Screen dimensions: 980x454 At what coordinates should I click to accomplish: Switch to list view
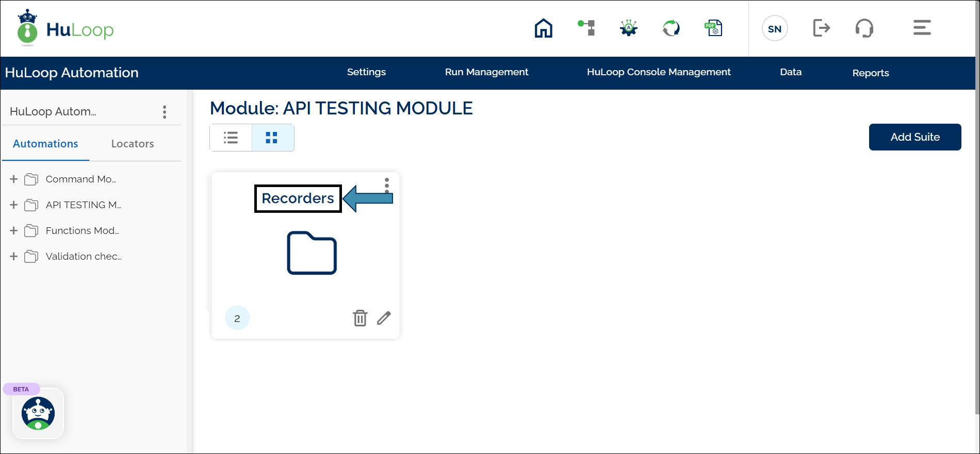pyautogui.click(x=231, y=138)
